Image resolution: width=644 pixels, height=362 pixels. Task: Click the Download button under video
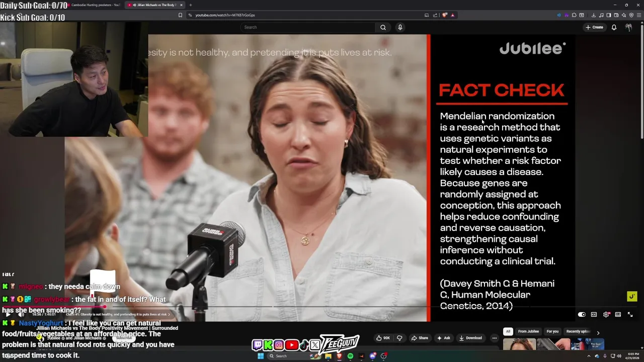point(471,338)
